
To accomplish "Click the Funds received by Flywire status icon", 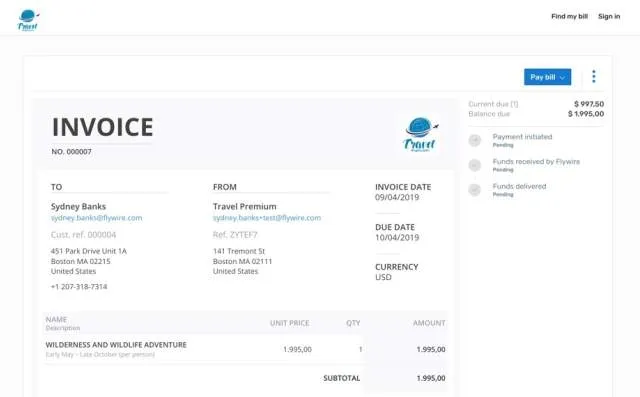I will coord(475,165).
